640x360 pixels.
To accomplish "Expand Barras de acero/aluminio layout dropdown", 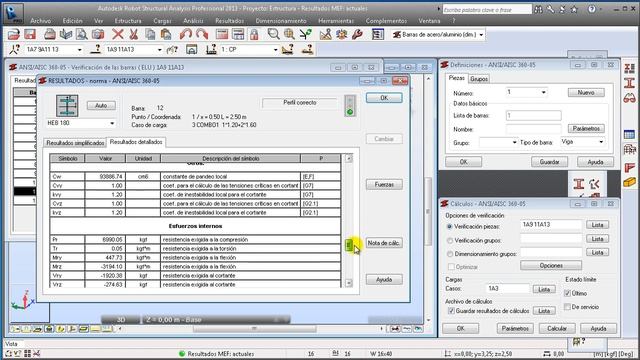I will click(481, 35).
